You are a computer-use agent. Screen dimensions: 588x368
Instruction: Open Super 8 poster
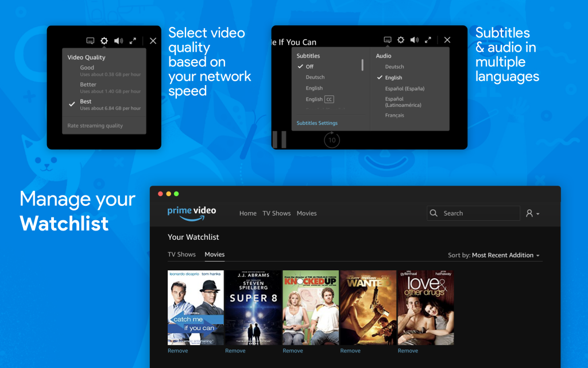click(x=253, y=308)
